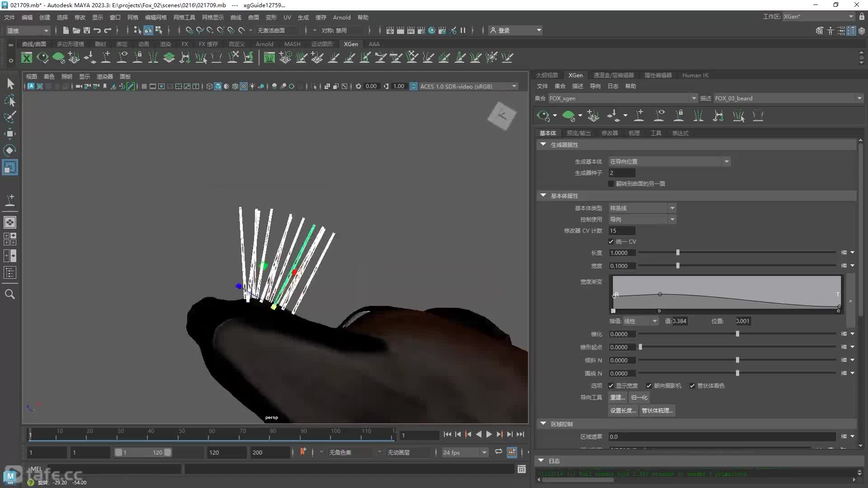Play the animation backward

point(478,434)
